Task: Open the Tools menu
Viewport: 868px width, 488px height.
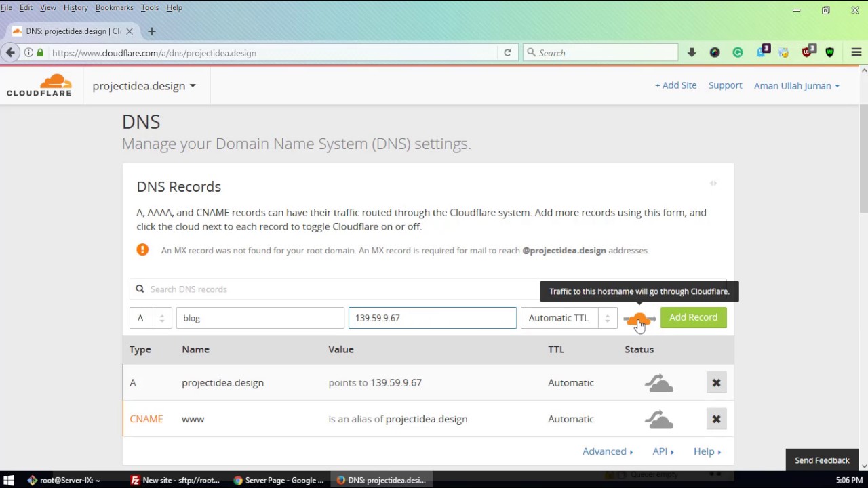Action: [x=150, y=7]
